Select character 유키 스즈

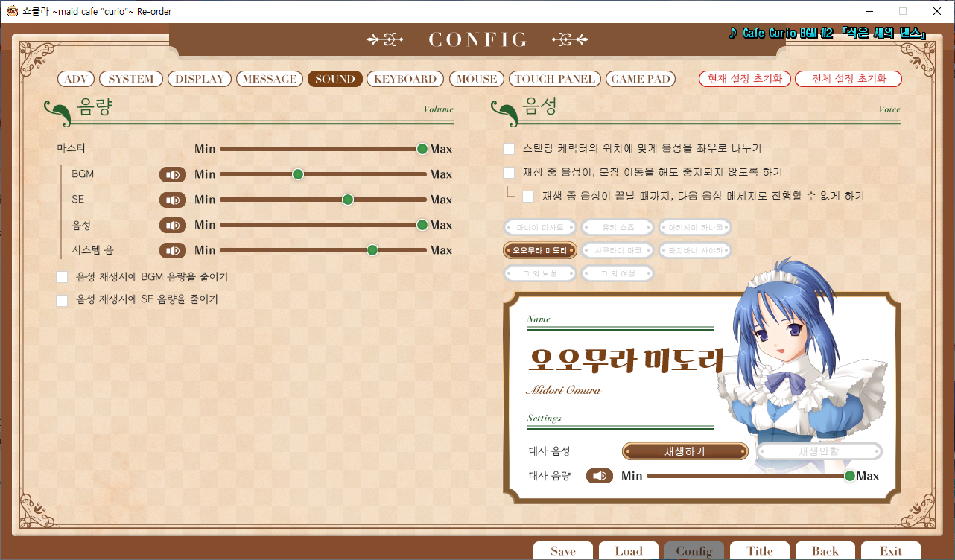pos(618,228)
